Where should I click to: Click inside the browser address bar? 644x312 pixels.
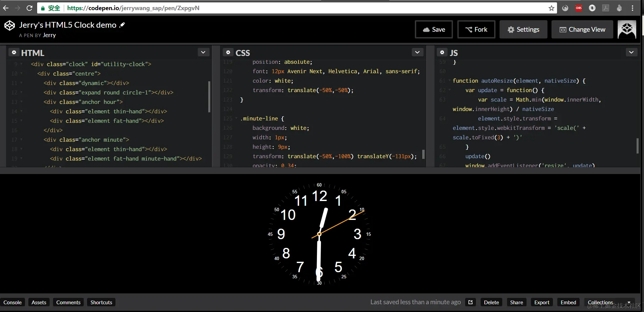click(x=203, y=8)
